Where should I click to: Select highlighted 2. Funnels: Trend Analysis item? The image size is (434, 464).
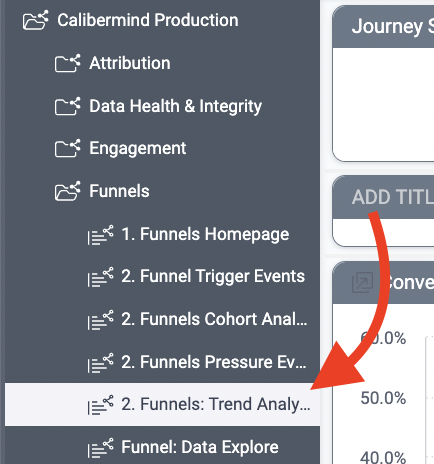pyautogui.click(x=163, y=404)
